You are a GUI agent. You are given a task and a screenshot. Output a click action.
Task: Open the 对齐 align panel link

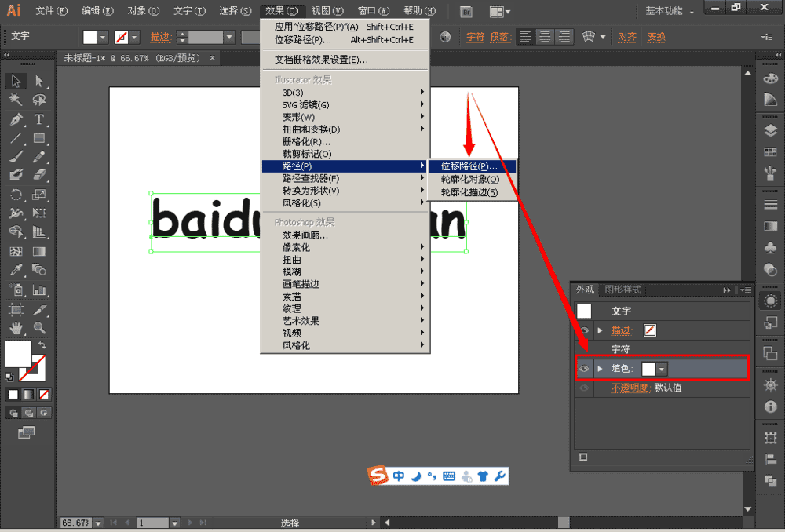[x=626, y=37]
